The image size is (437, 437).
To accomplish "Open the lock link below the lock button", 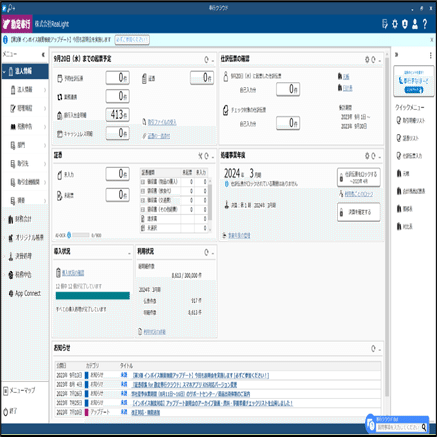I will tap(359, 194).
